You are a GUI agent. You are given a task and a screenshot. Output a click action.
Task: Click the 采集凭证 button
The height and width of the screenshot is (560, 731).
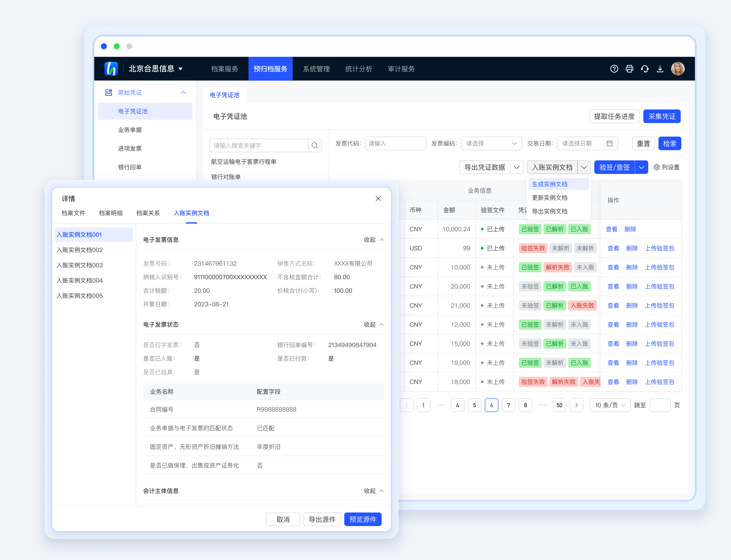point(662,116)
